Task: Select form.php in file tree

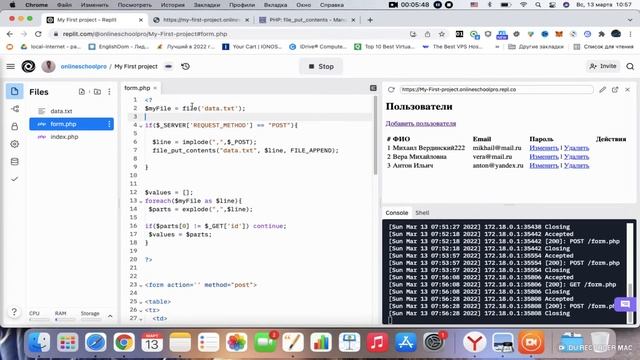Action: pos(71,124)
